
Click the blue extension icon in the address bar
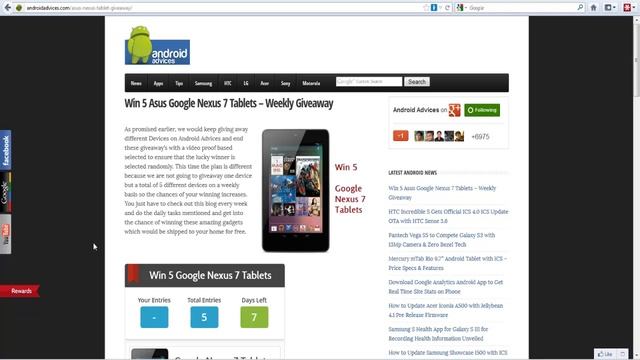pos(433,8)
